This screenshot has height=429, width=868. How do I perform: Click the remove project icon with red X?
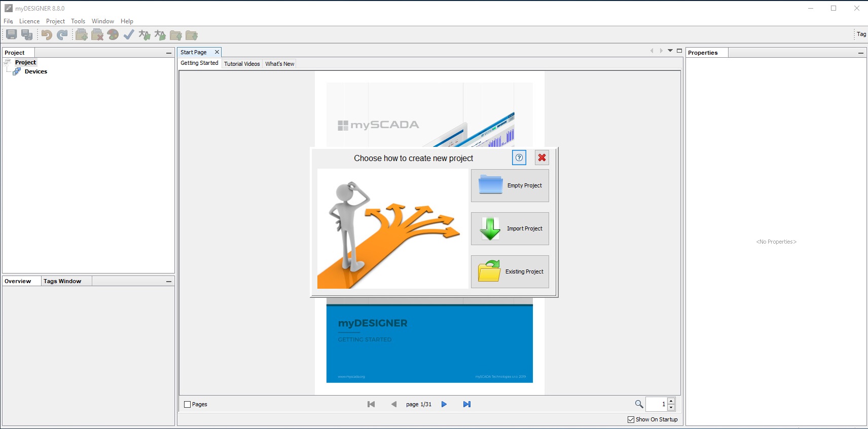pyautogui.click(x=97, y=34)
